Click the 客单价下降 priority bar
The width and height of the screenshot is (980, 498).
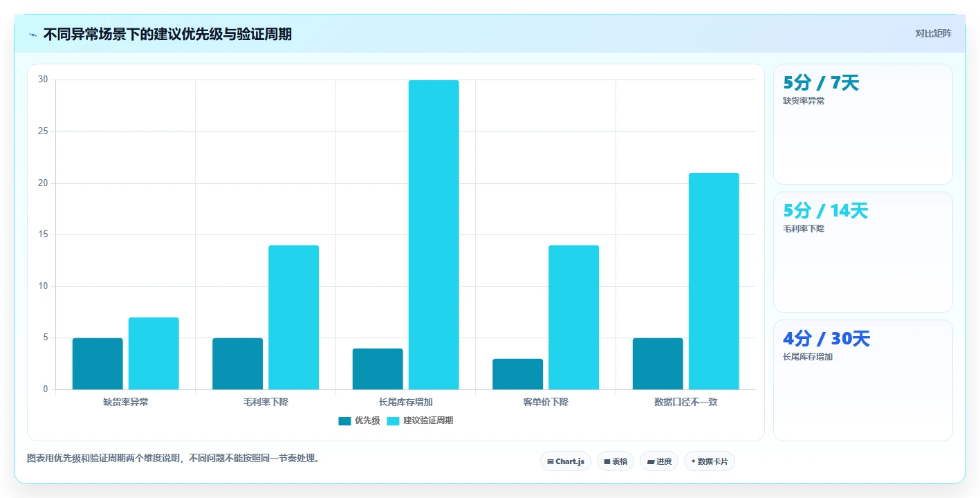(x=518, y=374)
